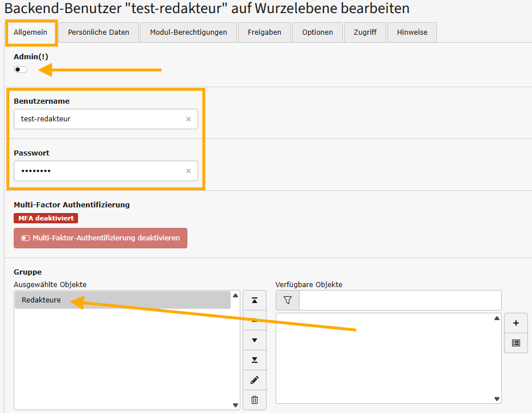The image size is (532, 413).
Task: Go to the Zugriff tab
Action: pyautogui.click(x=365, y=32)
